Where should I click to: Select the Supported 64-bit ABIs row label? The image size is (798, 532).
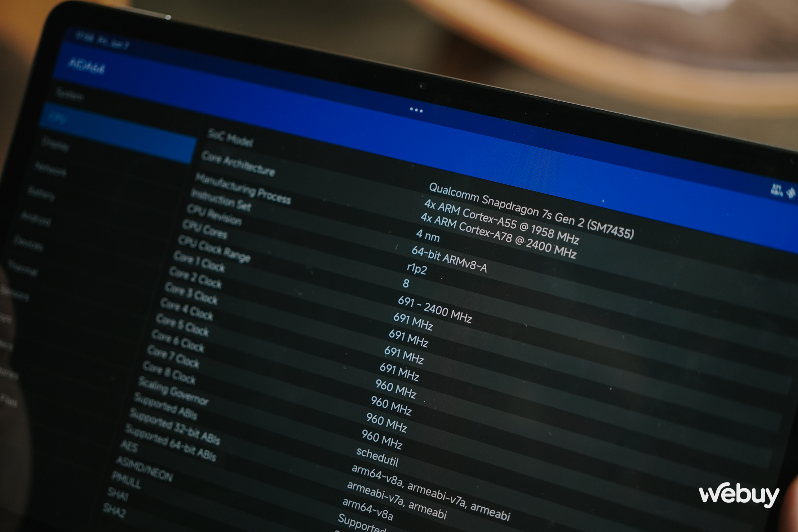(170, 443)
